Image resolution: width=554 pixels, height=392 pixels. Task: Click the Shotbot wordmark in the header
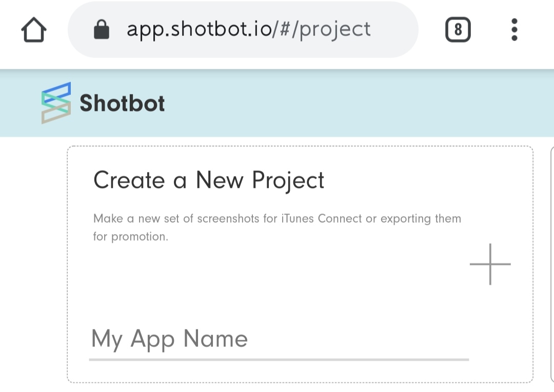coord(122,103)
